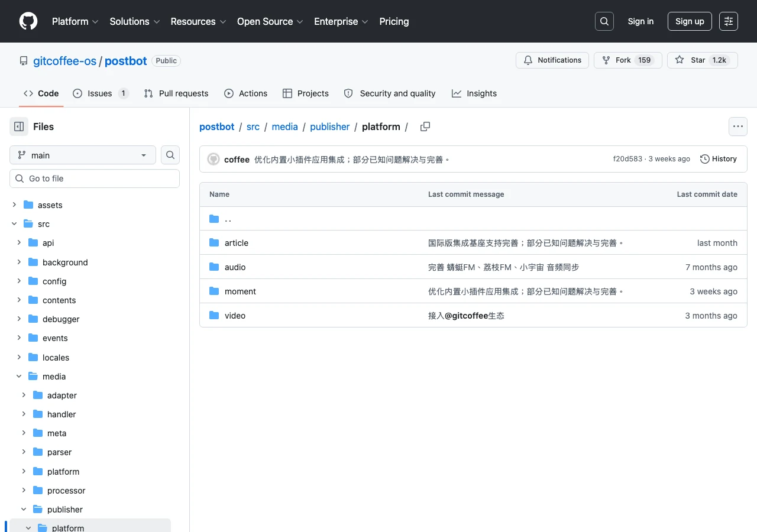The image size is (757, 532).
Task: Open the Platform menu
Action: tap(75, 21)
